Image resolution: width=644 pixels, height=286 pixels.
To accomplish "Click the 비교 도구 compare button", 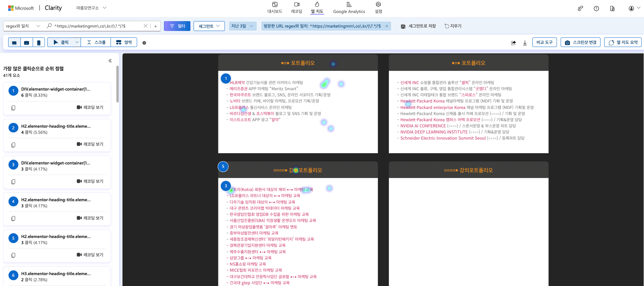I will pyautogui.click(x=544, y=42).
